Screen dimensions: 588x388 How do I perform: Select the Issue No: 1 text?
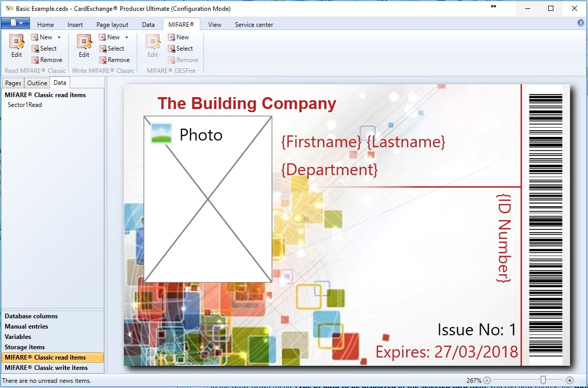477,330
